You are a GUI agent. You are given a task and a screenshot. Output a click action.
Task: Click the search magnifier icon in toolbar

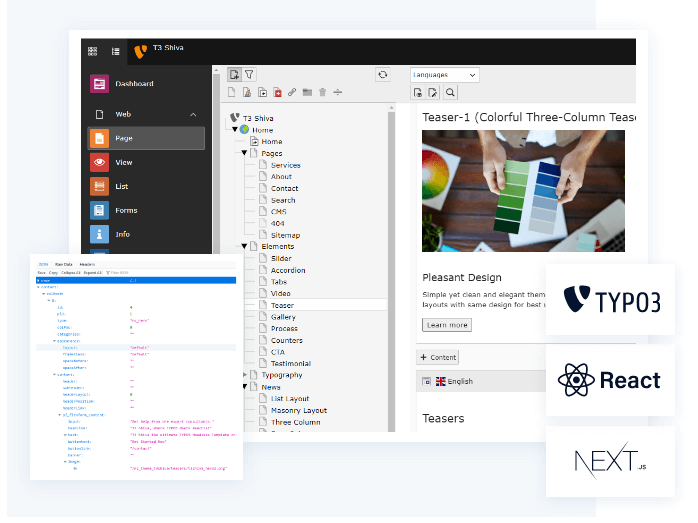click(x=450, y=93)
